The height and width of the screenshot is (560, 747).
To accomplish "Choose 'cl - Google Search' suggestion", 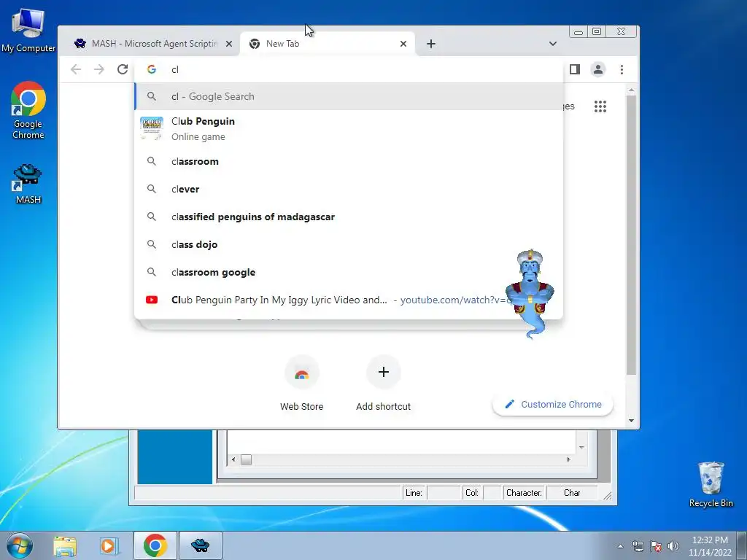I will [x=349, y=97].
